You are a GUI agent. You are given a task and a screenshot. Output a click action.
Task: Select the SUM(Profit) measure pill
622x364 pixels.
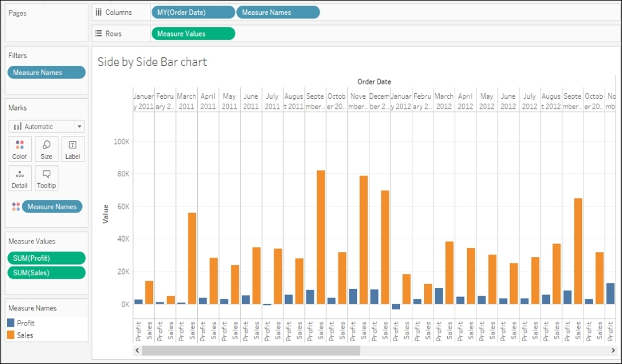point(47,258)
